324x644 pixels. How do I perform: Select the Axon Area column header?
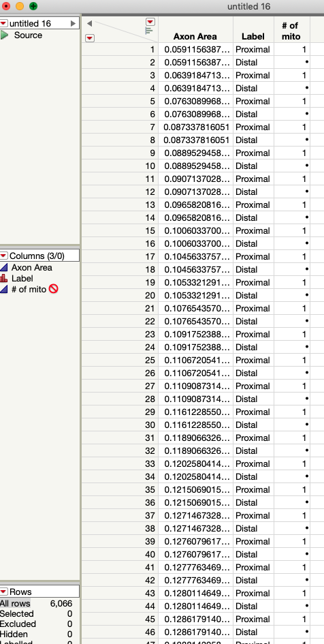195,36
